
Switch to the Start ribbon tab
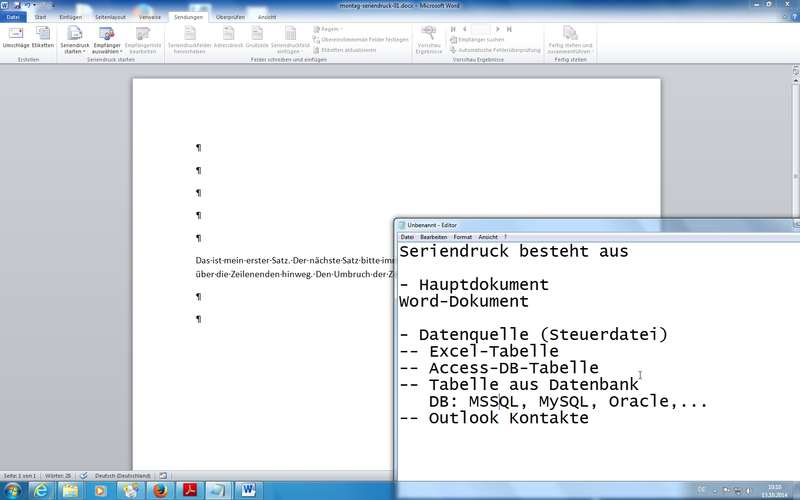pyautogui.click(x=40, y=17)
